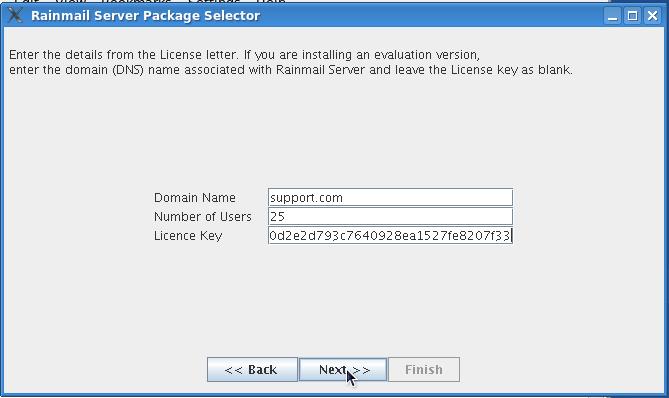Click the value 25 in the users field
The image size is (669, 398).
(x=277, y=217)
